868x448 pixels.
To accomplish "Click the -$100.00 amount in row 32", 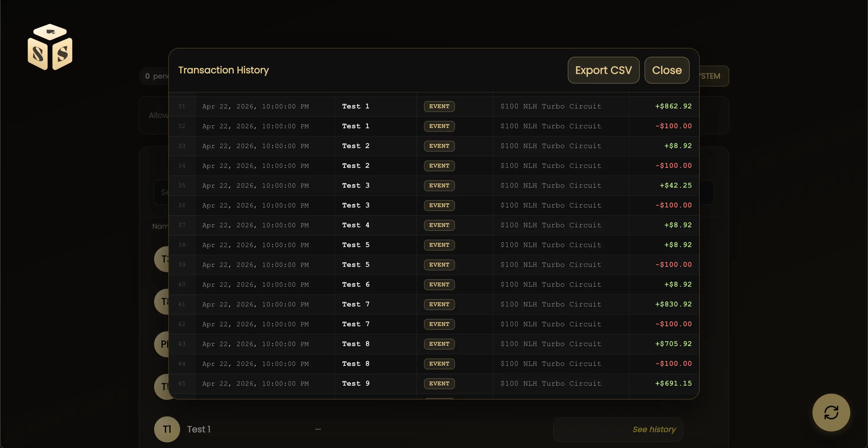I will (673, 126).
